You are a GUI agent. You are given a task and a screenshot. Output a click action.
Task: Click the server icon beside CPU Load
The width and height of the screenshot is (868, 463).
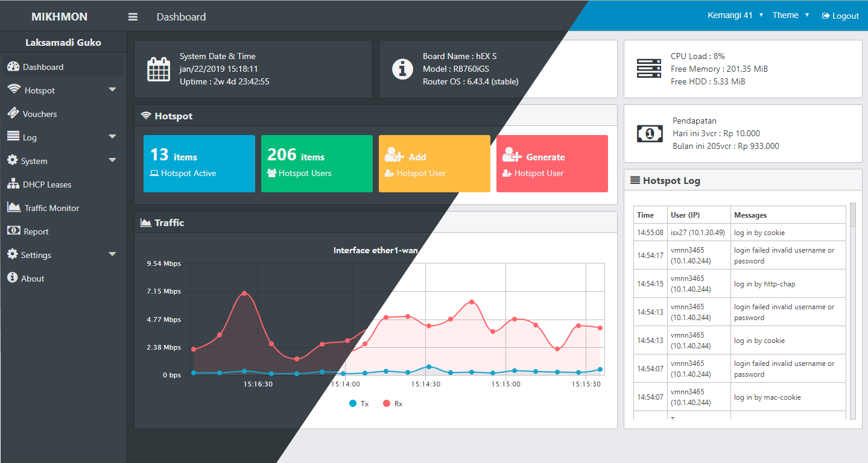point(648,68)
